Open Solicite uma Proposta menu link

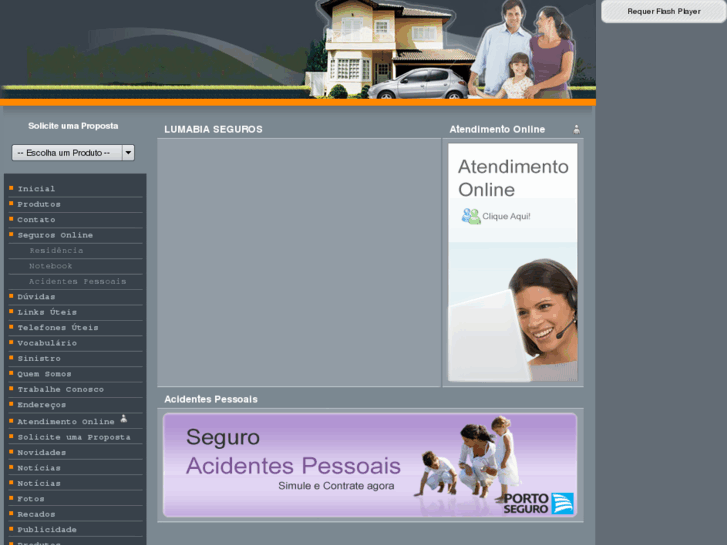pyautogui.click(x=74, y=437)
